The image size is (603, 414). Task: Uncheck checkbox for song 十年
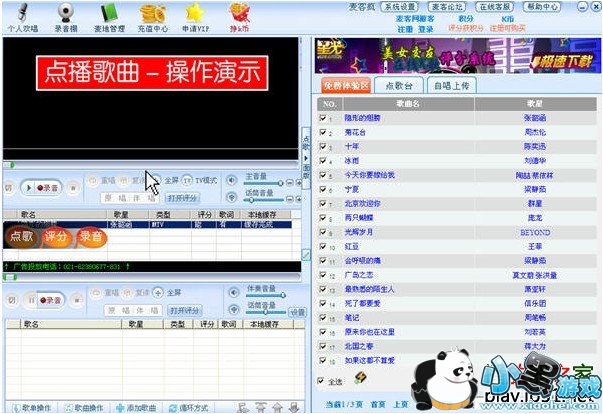point(323,146)
